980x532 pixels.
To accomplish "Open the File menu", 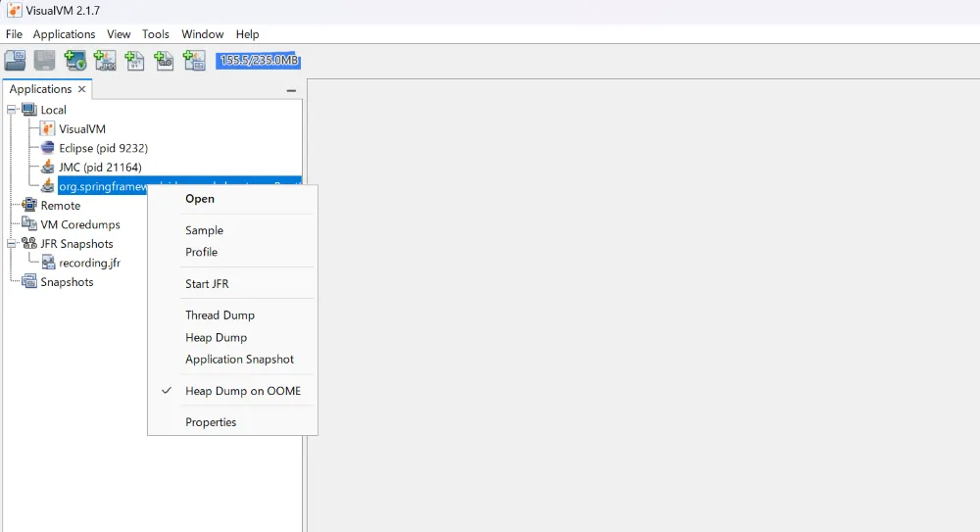I will pyautogui.click(x=14, y=34).
